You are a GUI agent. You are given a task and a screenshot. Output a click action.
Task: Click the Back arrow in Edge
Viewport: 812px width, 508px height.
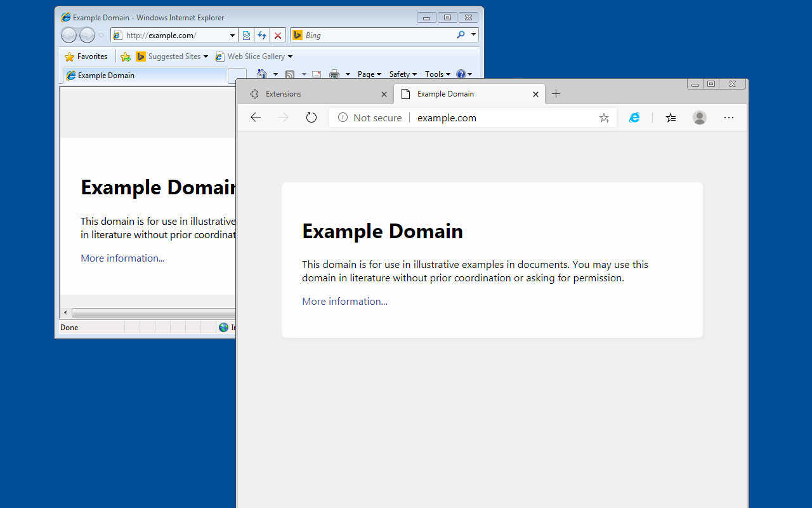(256, 117)
